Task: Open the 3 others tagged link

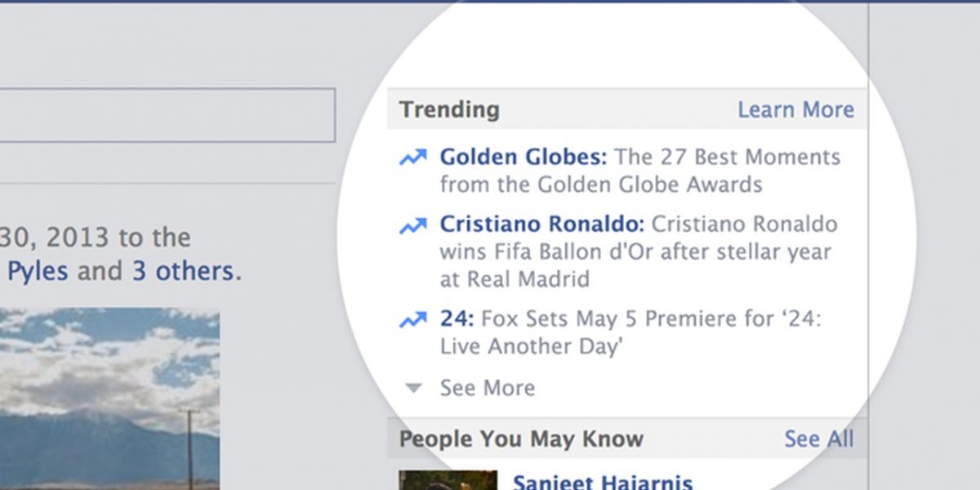Action: click(184, 270)
